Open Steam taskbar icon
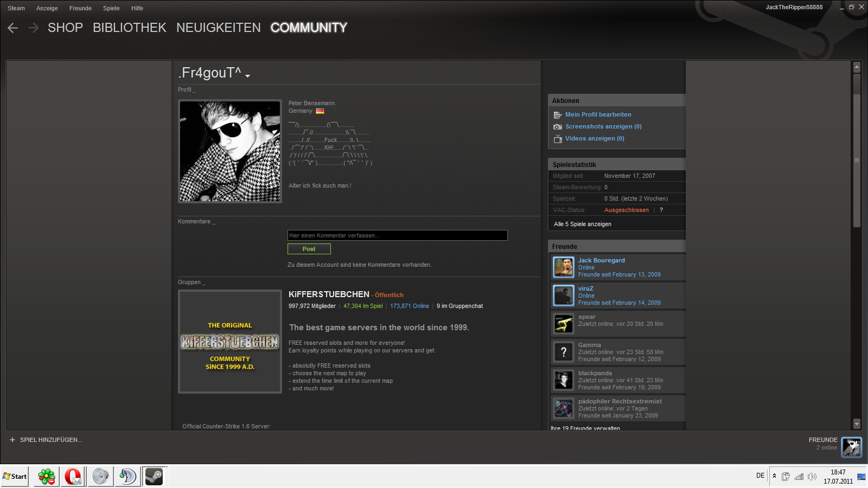868x488 pixels. coord(154,477)
